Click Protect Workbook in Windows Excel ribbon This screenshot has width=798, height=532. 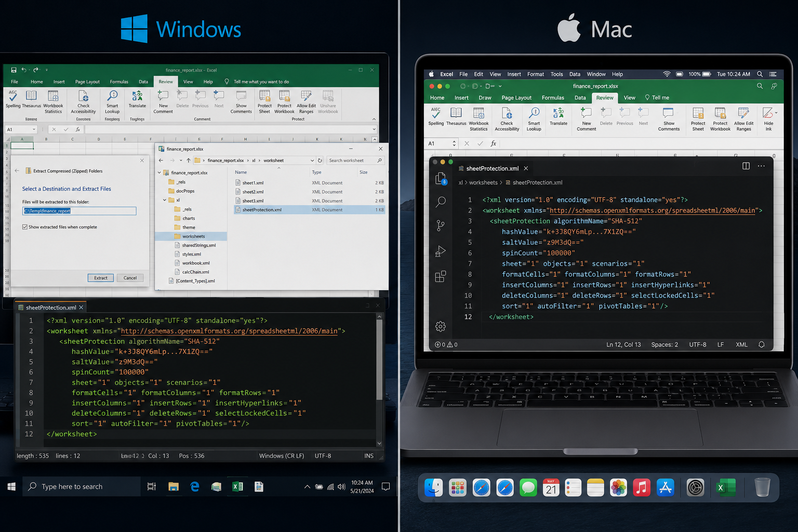[284, 102]
